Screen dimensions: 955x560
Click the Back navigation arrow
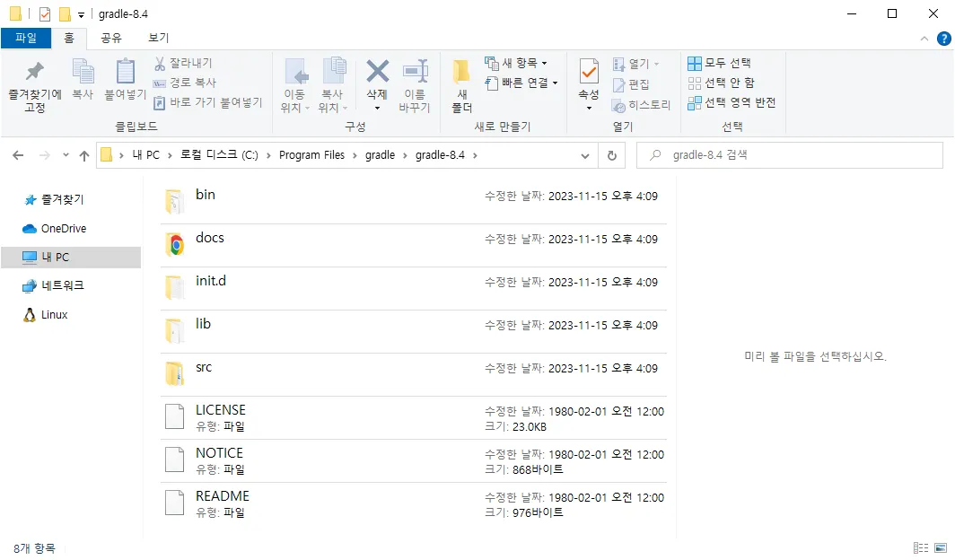(18, 155)
